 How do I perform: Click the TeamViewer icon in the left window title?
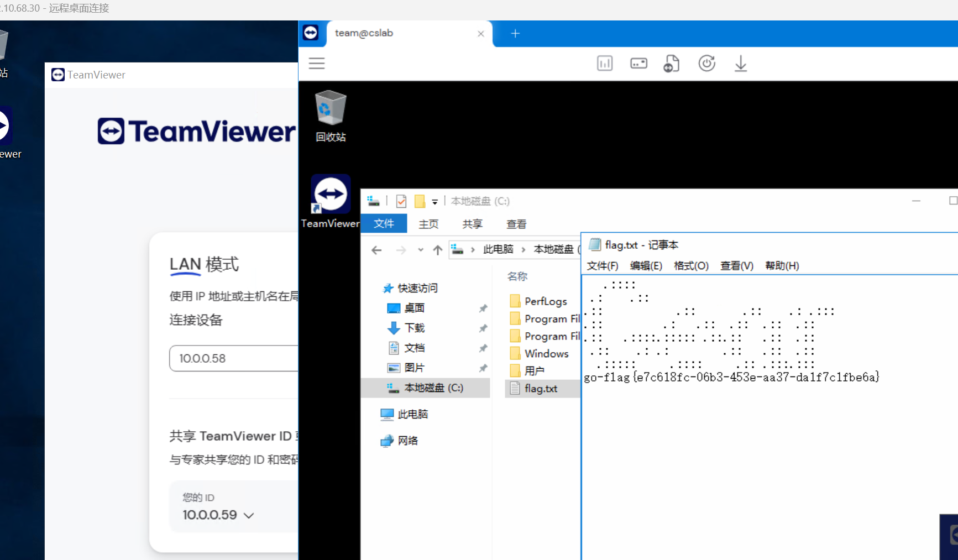click(x=58, y=75)
